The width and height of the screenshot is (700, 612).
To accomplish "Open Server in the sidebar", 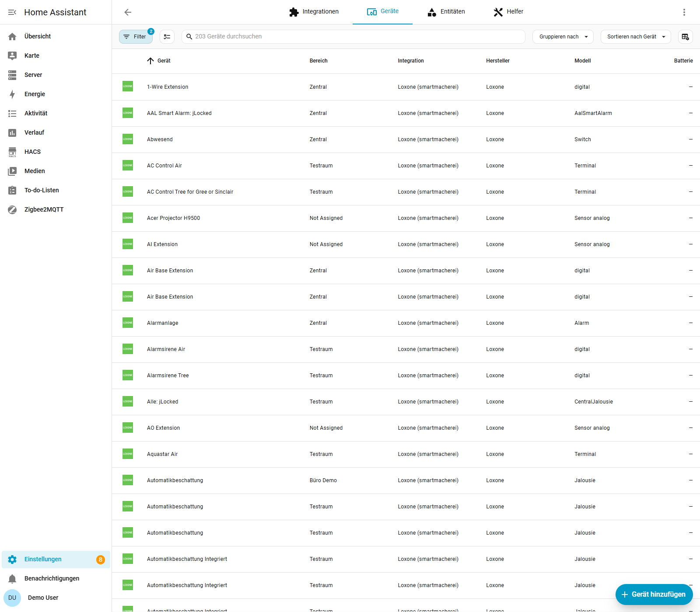I will click(x=56, y=75).
